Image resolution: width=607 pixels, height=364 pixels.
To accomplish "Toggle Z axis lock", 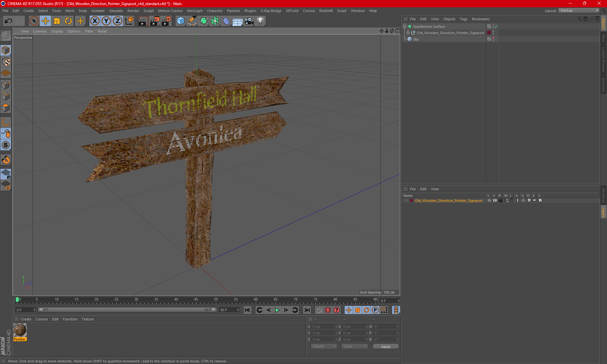I will [x=118, y=21].
